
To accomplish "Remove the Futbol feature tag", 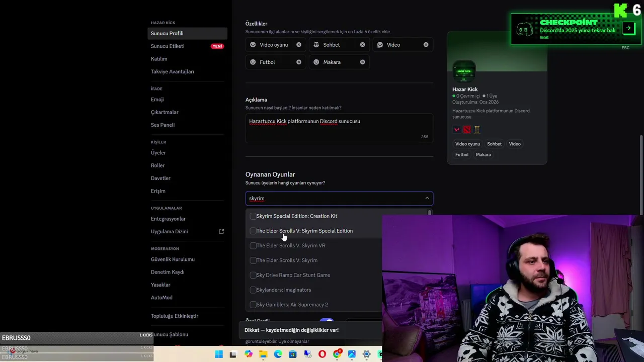I will tap(299, 62).
